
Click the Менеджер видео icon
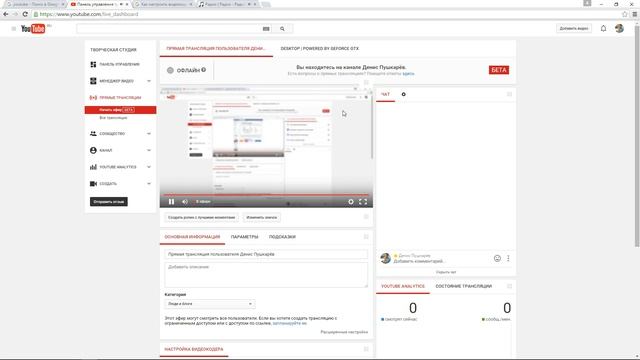(x=93, y=81)
